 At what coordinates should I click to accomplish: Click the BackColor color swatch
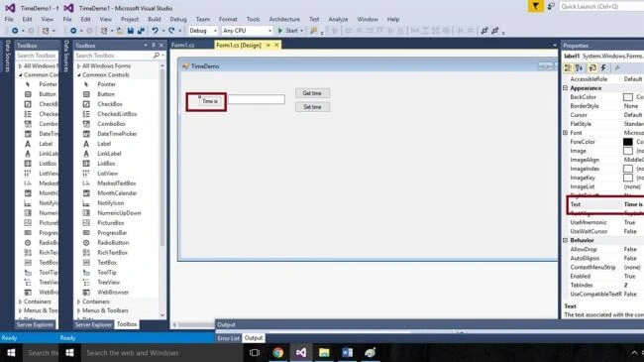627,97
